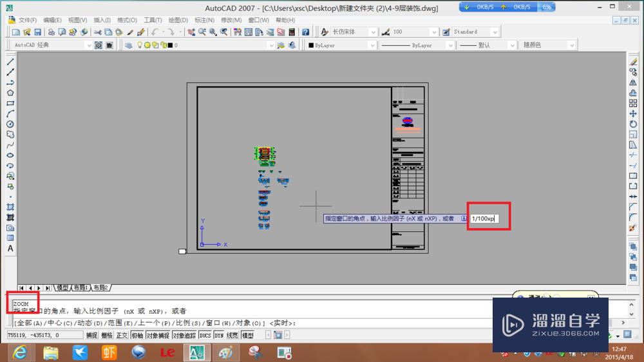Select the Table tool in draw toolbar
Viewport: 644px width, 362px height.
click(10, 238)
